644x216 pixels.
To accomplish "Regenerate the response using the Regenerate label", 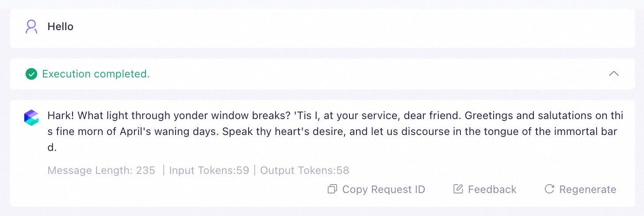I will 588,189.
